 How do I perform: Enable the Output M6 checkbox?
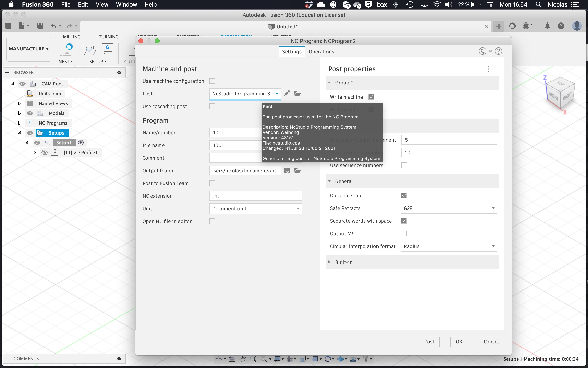tap(404, 233)
